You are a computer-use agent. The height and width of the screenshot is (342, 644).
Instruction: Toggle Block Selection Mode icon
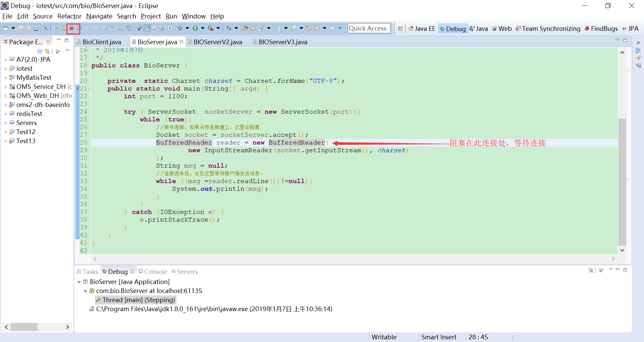(x=162, y=28)
